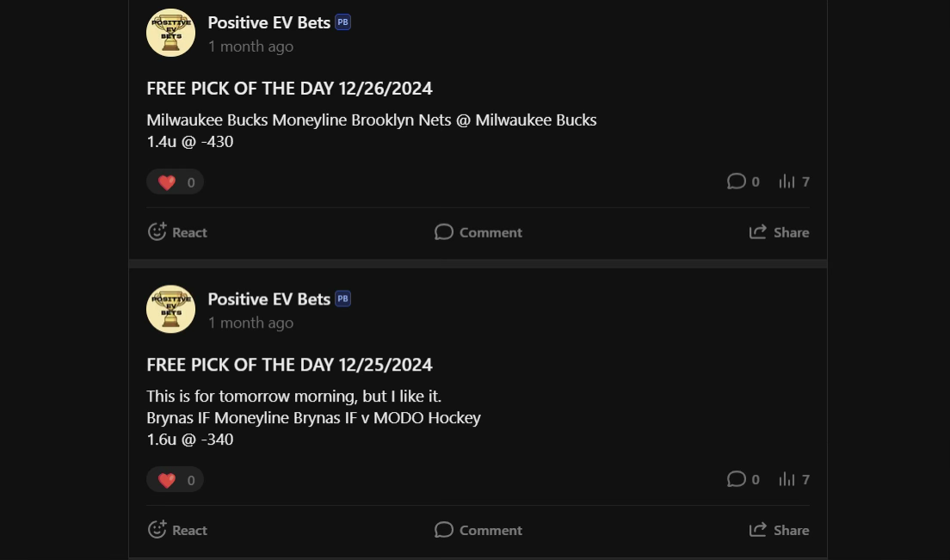Click the React smiley icon under the 12/26 pick
950x560 pixels.
tap(157, 231)
